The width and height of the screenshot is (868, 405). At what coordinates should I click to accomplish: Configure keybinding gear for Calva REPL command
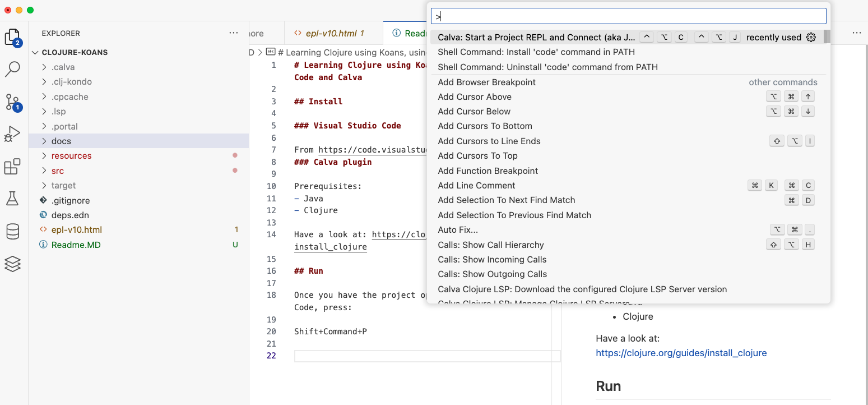pyautogui.click(x=811, y=38)
